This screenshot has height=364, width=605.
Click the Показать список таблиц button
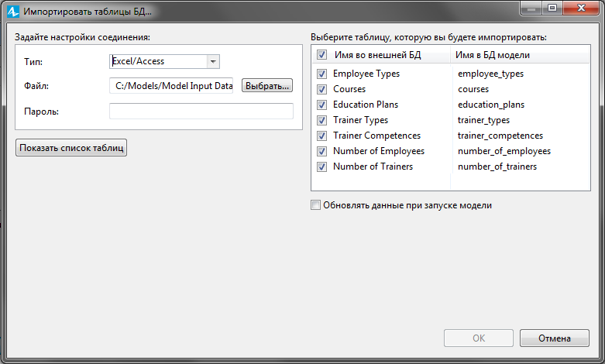coord(71,148)
